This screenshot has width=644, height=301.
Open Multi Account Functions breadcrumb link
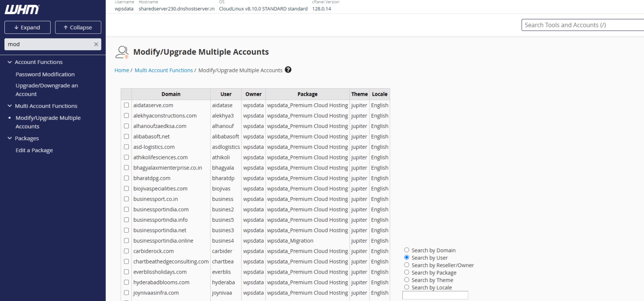163,70
